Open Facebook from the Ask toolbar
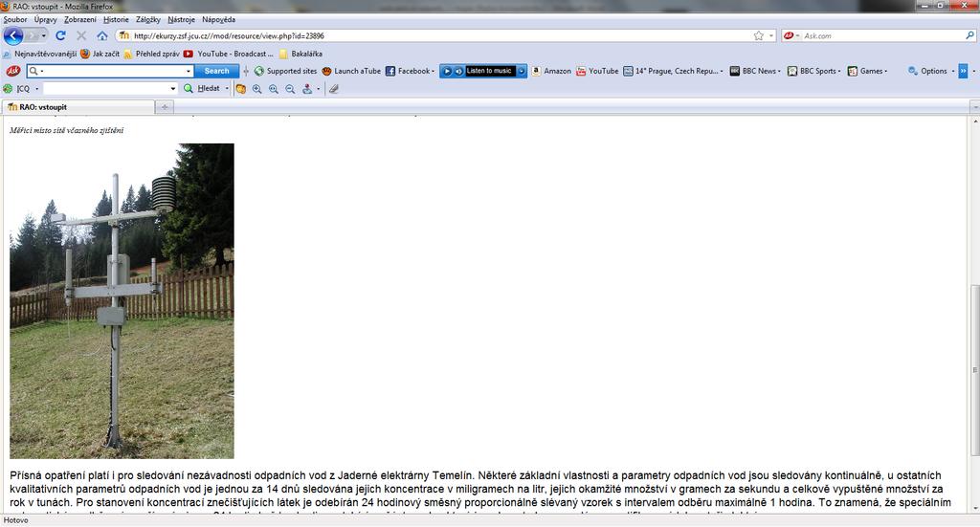980x527 pixels. point(408,71)
